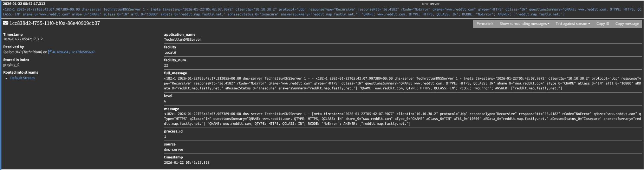Screen dimensions: 644x170
Task: Click the node fork icon under Received by
Action: [x=50, y=52]
